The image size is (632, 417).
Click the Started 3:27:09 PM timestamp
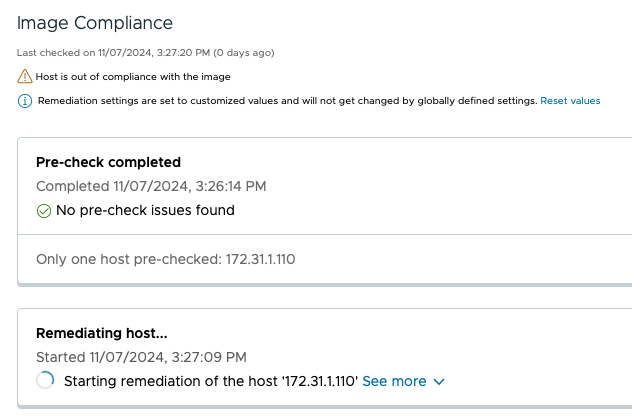pos(141,357)
